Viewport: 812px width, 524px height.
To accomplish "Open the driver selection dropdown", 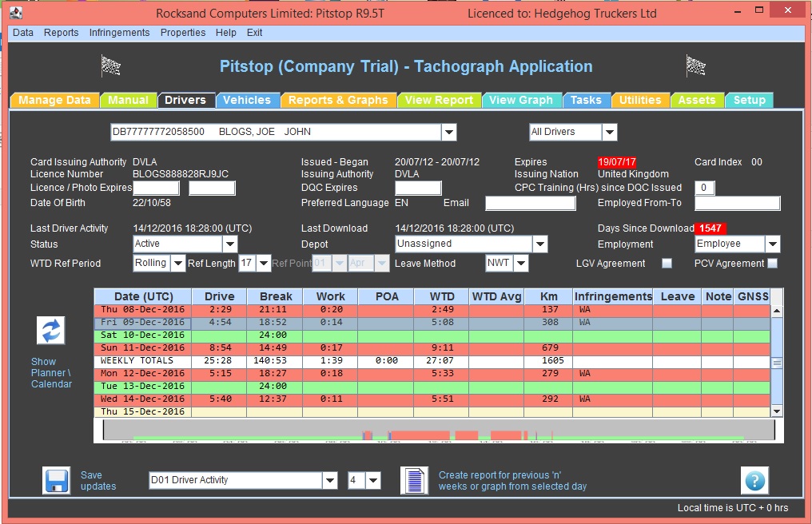I will [449, 132].
